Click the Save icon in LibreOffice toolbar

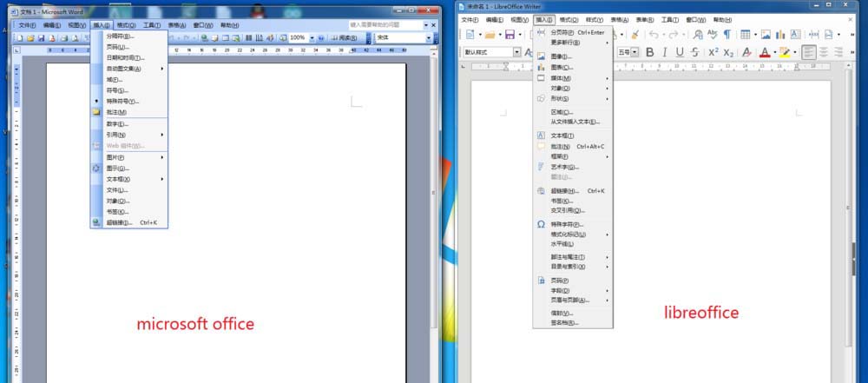pyautogui.click(x=510, y=35)
